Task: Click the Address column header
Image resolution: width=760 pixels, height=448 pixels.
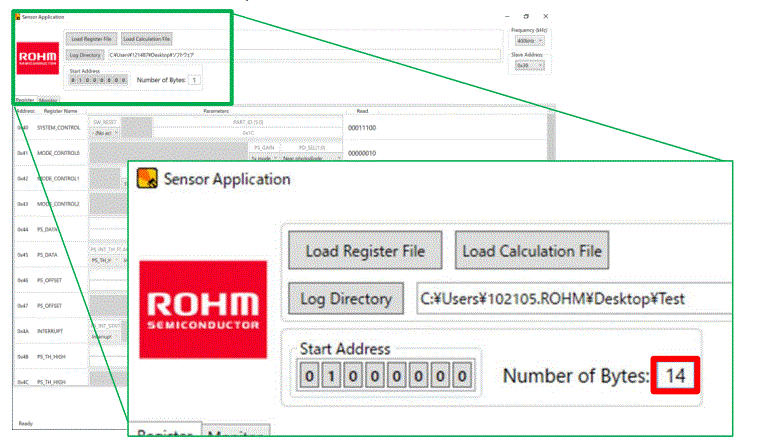Action: [x=26, y=111]
